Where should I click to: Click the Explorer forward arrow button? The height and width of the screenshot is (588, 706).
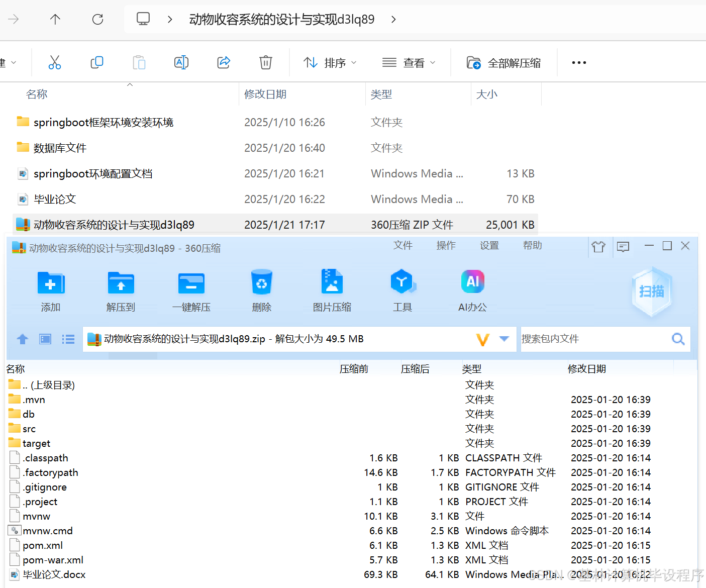point(14,19)
